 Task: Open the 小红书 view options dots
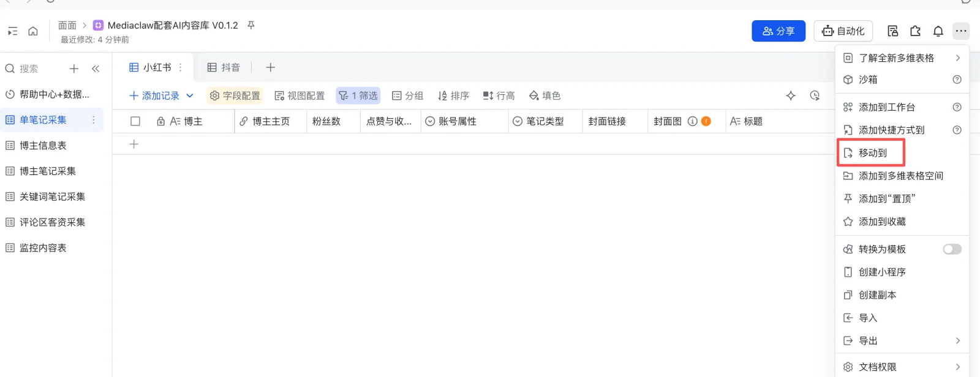180,67
